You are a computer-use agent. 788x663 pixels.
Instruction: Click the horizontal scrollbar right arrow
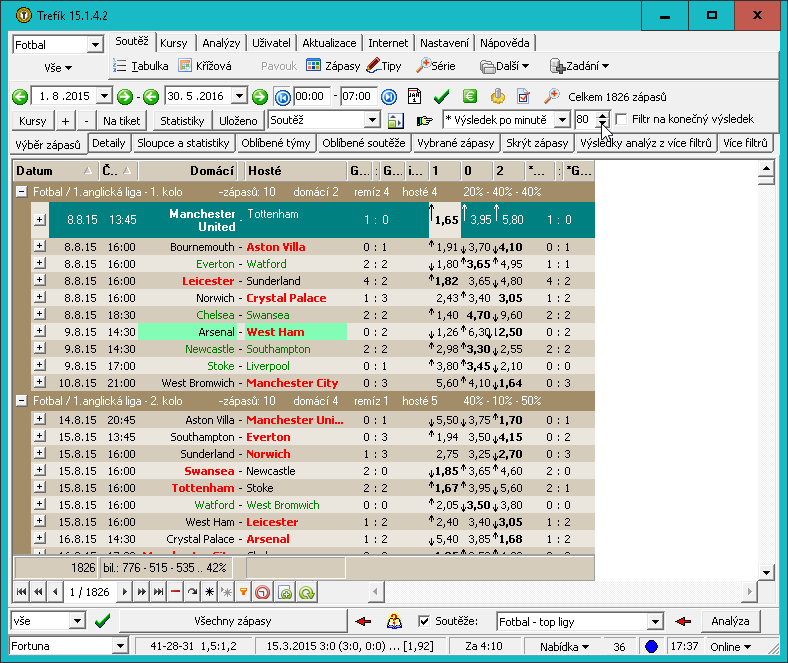click(749, 592)
